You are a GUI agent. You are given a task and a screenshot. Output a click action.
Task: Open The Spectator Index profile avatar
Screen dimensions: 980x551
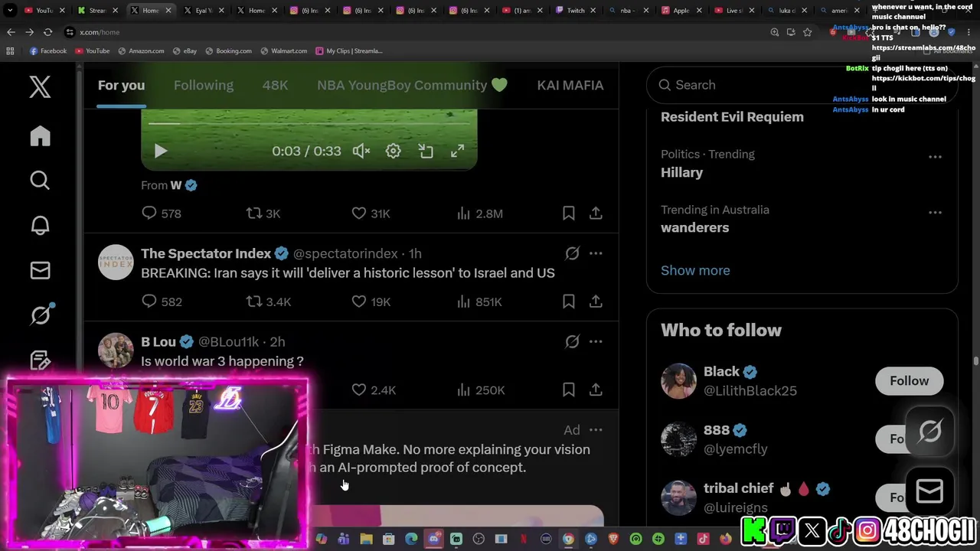[x=116, y=262]
